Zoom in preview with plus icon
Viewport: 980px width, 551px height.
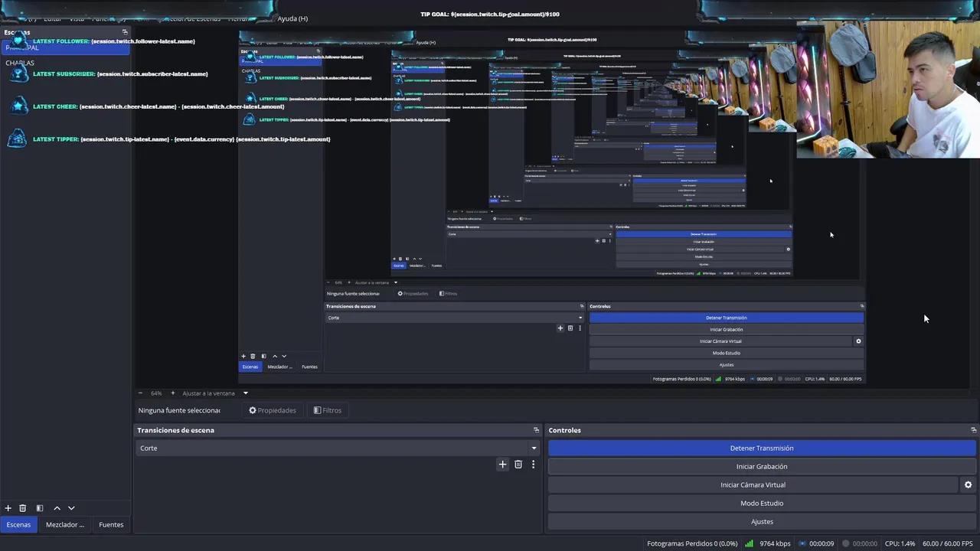pos(173,393)
